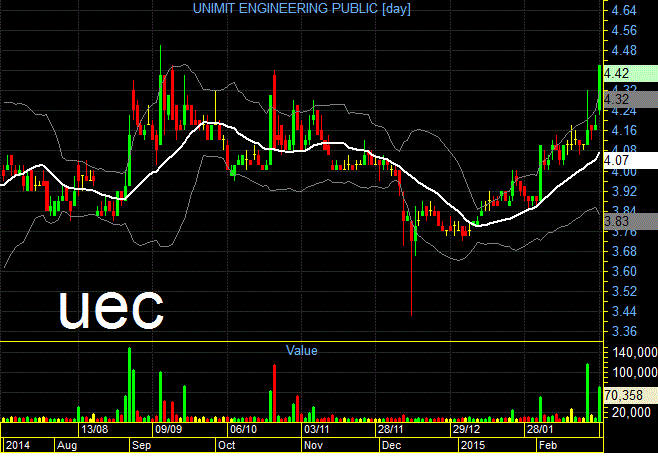658x460 pixels.
Task: Click the 4.64 price axis label
Action: pos(624,10)
